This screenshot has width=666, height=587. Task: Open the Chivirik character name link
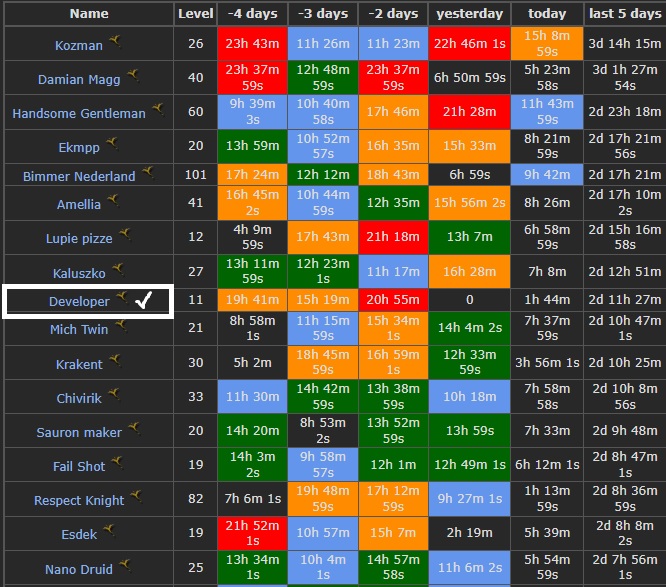79,399
